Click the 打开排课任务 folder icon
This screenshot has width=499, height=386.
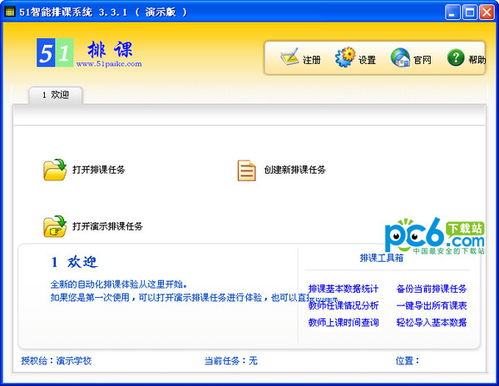coord(55,170)
